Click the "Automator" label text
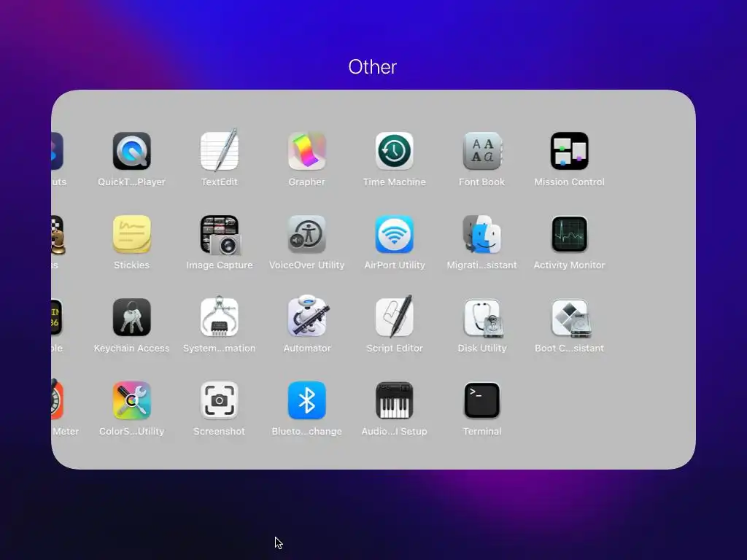This screenshot has height=560, width=747. [x=307, y=349]
